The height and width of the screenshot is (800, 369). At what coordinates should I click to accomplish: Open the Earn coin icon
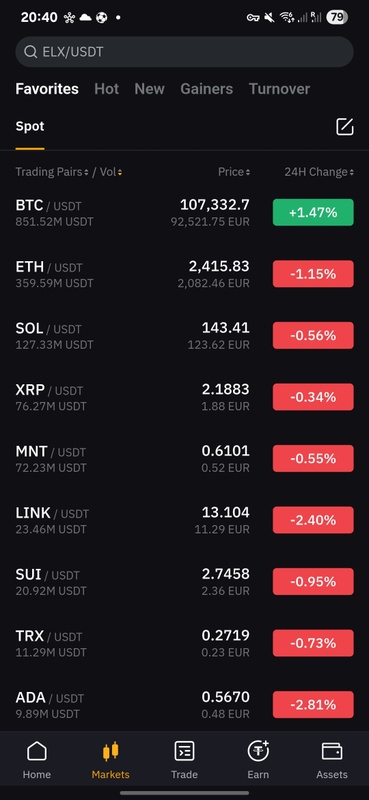(258, 751)
